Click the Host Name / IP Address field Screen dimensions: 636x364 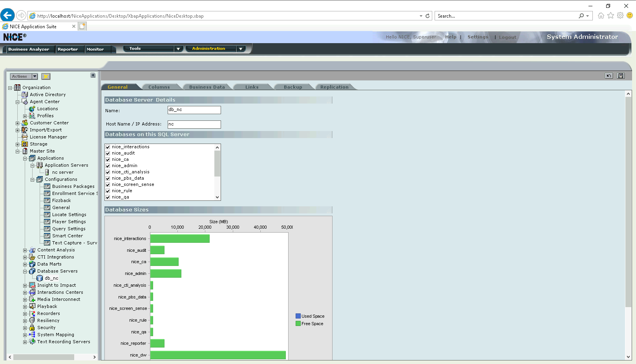(x=194, y=124)
